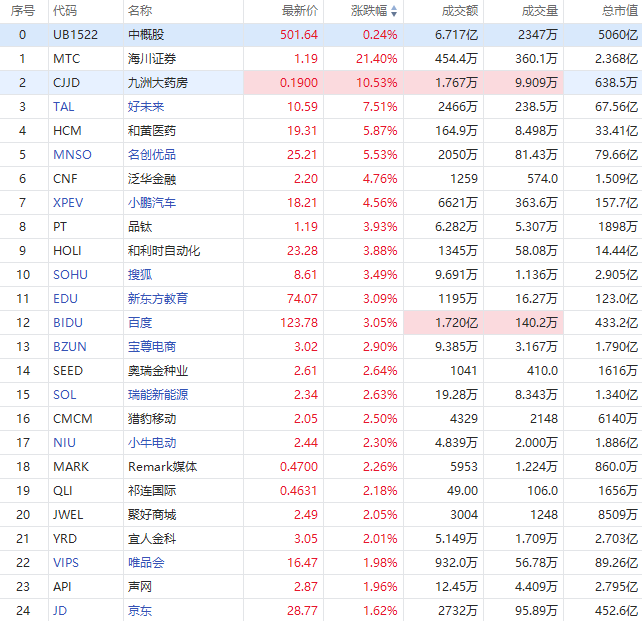Screen dimensions: 642x621
Task: Click the 代码 column header
Action: [65, 11]
